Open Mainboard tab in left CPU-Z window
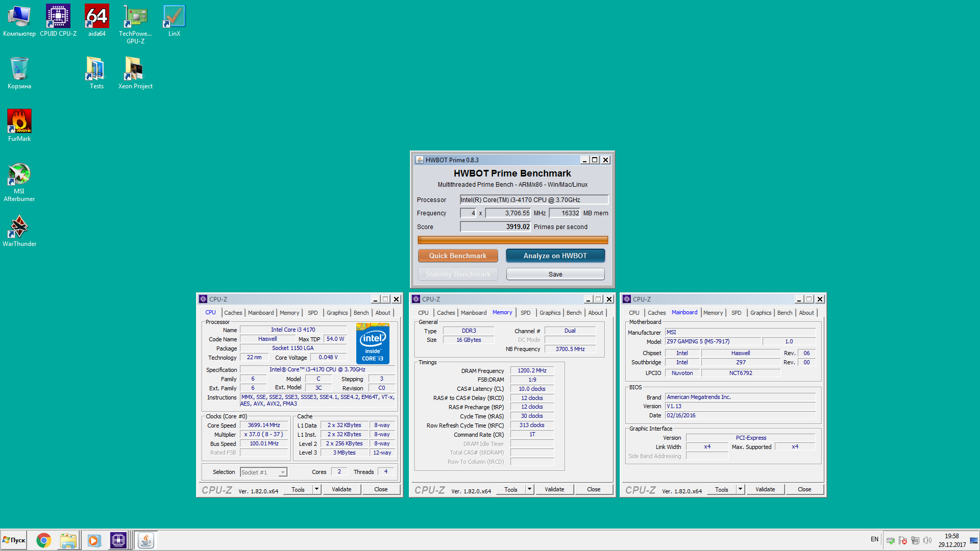 [x=261, y=313]
